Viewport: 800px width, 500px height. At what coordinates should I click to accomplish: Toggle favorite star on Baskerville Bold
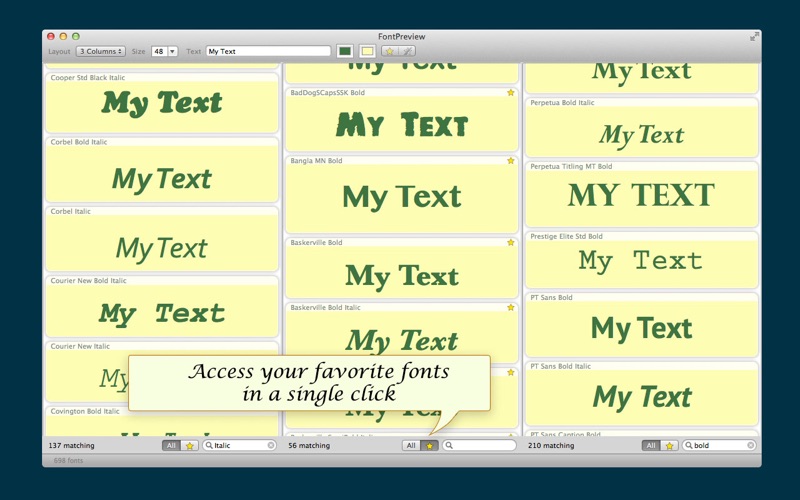(510, 243)
